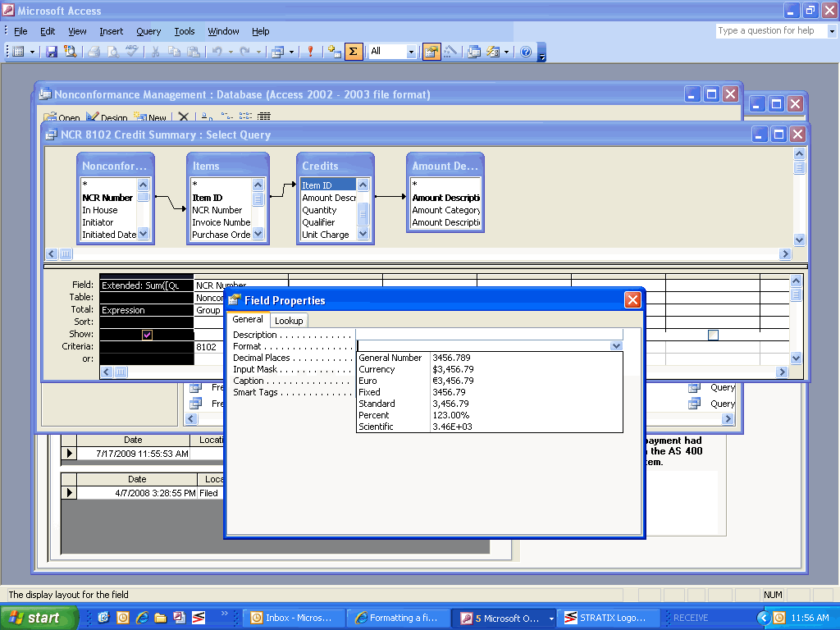Click the View datasheet toolbar icon
The height and width of the screenshot is (630, 840).
click(x=19, y=52)
